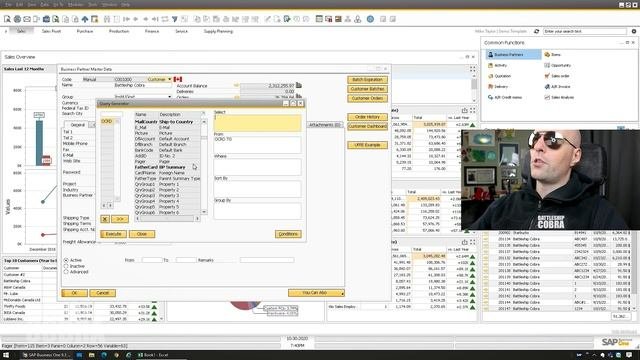The height and width of the screenshot is (360, 640).
Task: Open A/R Credit memo in Common Functions
Action: point(504,97)
